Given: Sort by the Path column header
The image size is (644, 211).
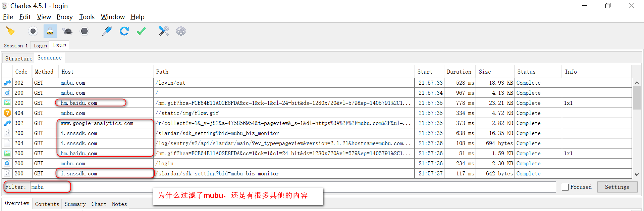Looking at the screenshot, I should pos(284,72).
